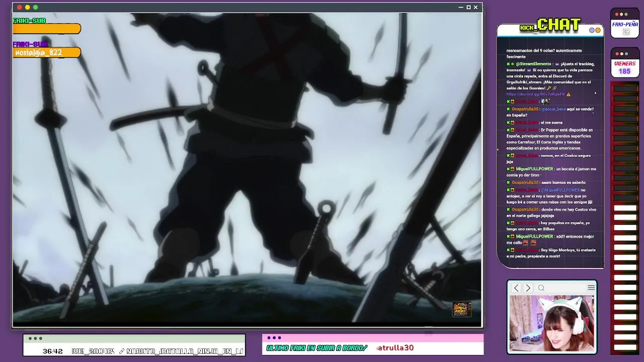Click the top FRIKI-SUB orange bar
Viewport: 644px width, 362px height.
[x=46, y=29]
